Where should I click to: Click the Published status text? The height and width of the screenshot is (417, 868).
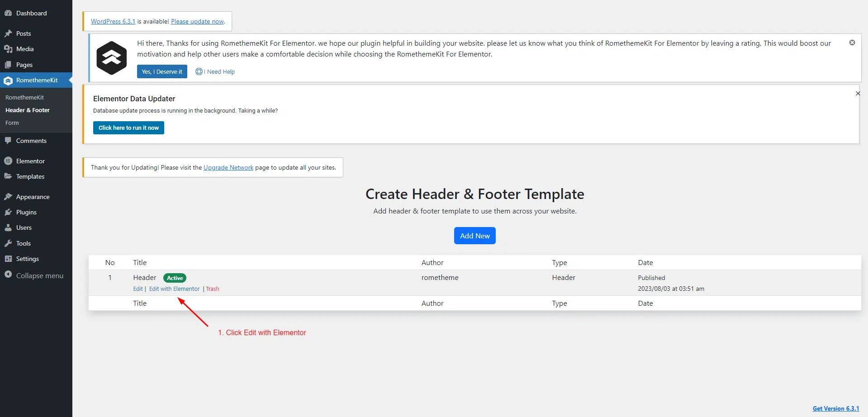(651, 278)
